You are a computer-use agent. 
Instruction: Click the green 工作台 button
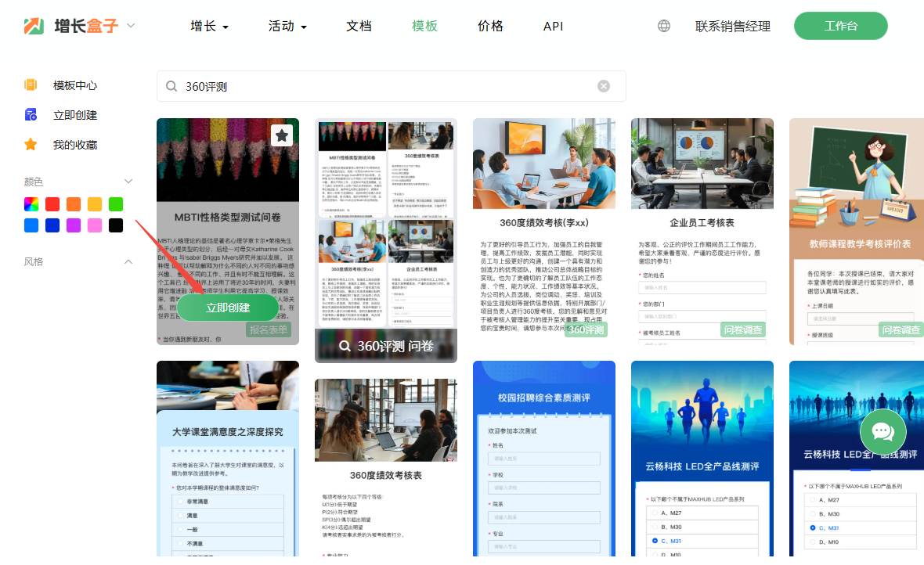pos(841,26)
